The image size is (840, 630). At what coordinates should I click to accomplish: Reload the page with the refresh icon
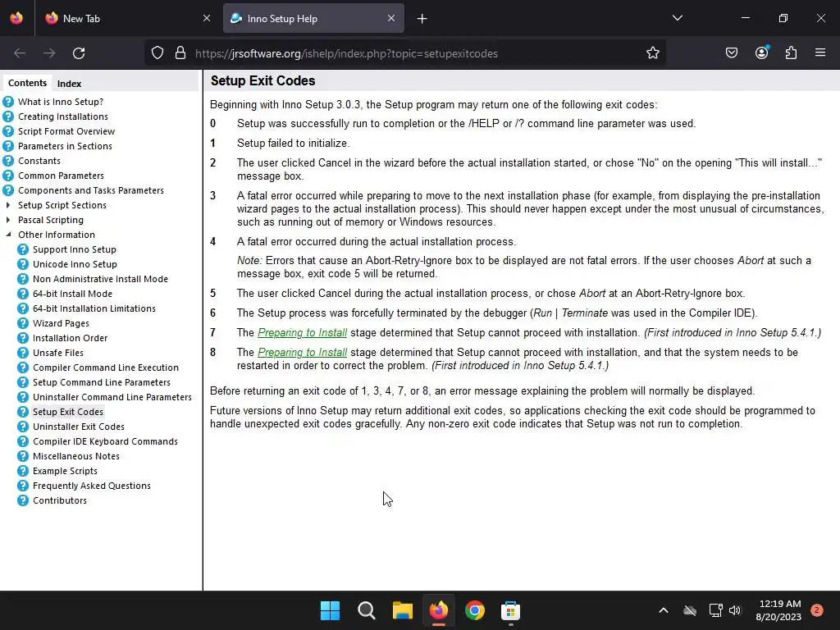tap(79, 53)
